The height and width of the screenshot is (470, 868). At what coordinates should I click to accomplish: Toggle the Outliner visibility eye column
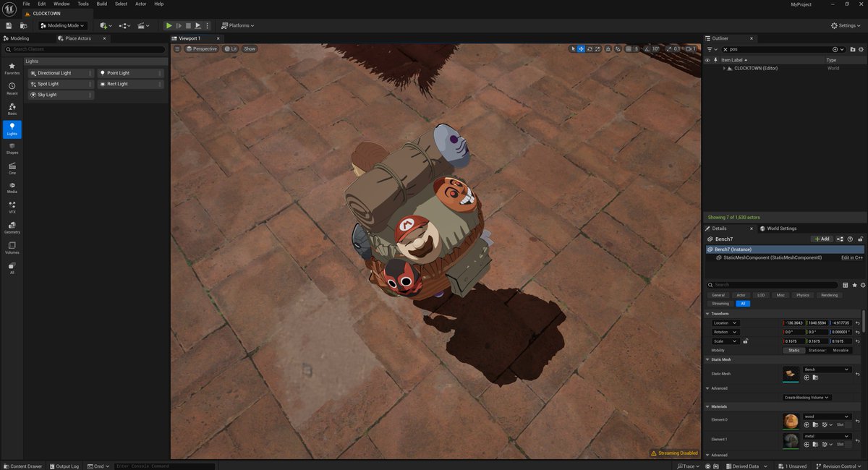[x=708, y=60]
